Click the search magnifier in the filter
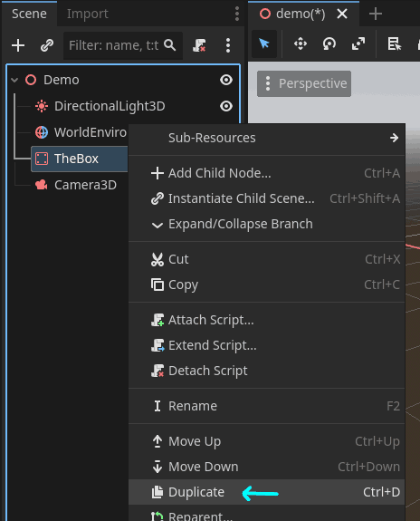This screenshot has height=521, width=420. click(169, 45)
